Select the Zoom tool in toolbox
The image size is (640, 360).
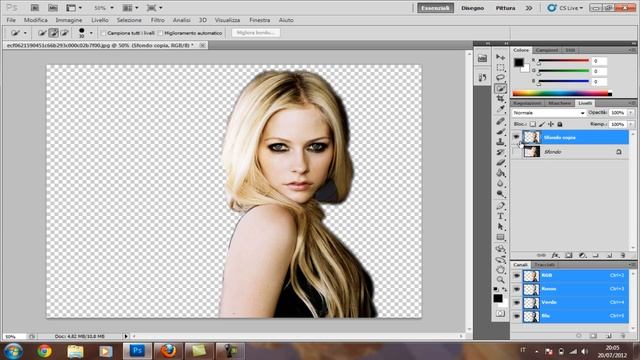500,280
